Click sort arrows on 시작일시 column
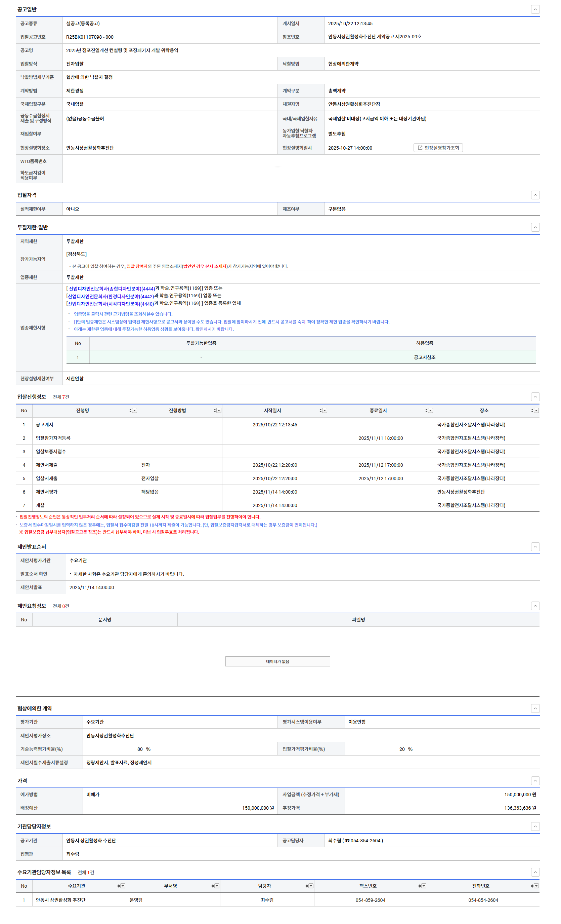Viewport: 561px width, 924px height. point(320,411)
